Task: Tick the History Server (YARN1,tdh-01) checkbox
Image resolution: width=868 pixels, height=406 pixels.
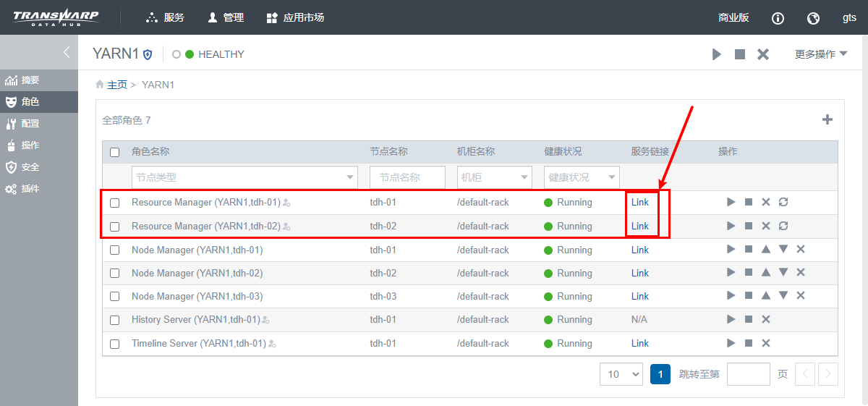Action: [x=114, y=320]
